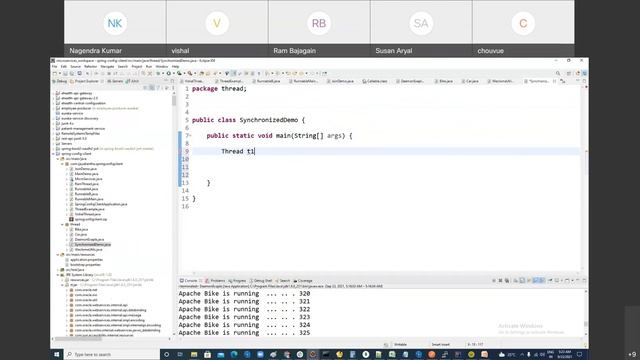The image size is (640, 360).
Task: Switch to the Project Explorer tab
Action: click(x=85, y=81)
